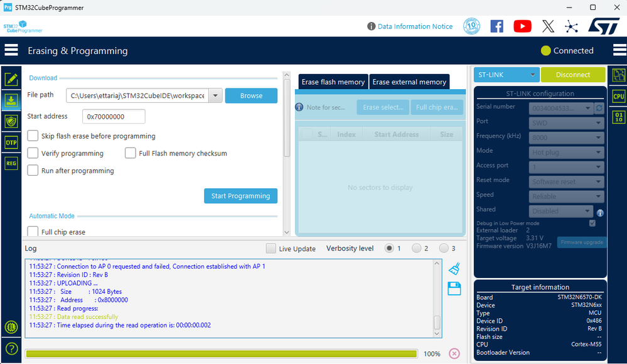Viewport: 627px width, 364px height.
Task: Save the log with the floppy disk icon
Action: (454, 289)
